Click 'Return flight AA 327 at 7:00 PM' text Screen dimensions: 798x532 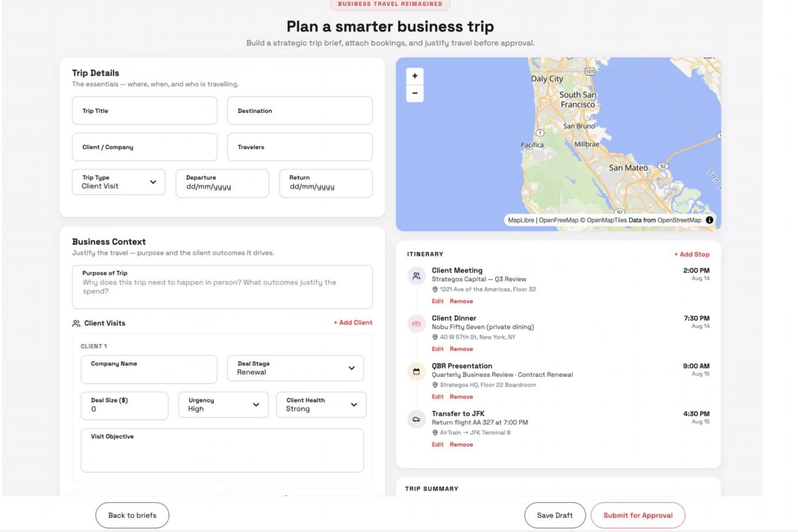pos(480,422)
